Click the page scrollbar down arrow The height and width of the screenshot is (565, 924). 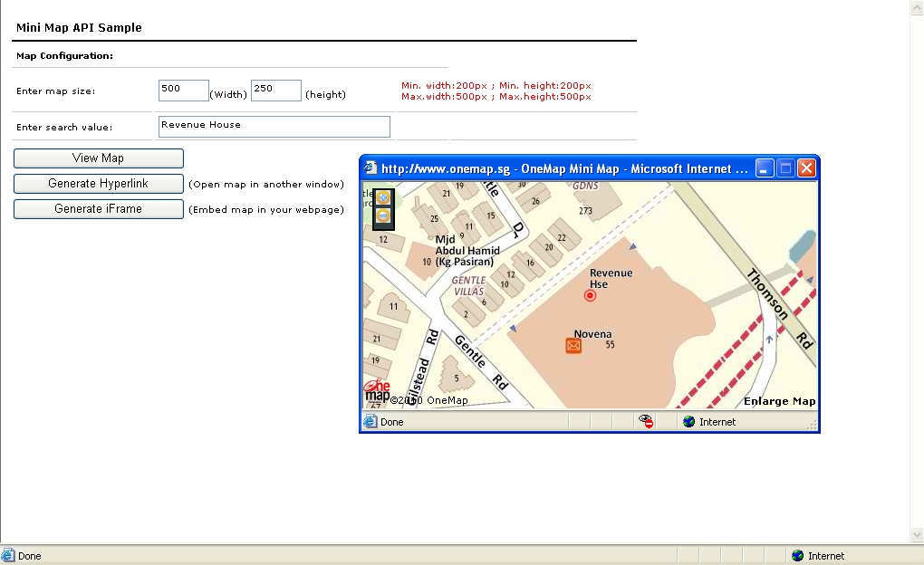(x=917, y=535)
